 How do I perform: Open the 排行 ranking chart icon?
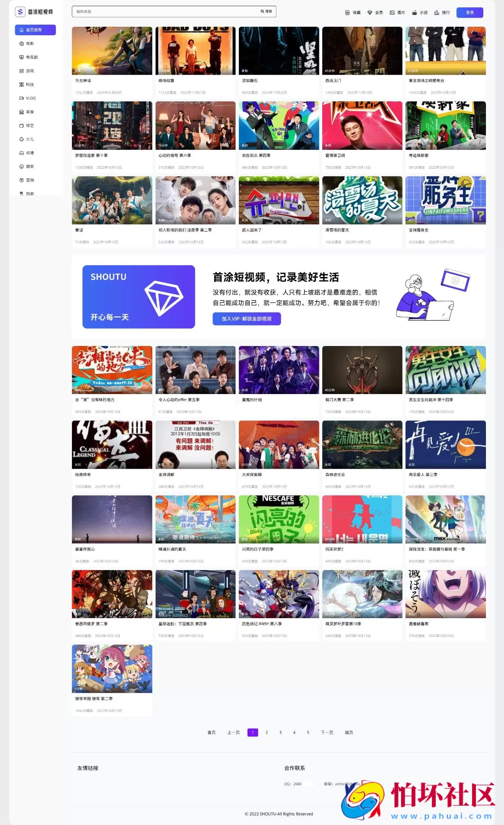437,13
